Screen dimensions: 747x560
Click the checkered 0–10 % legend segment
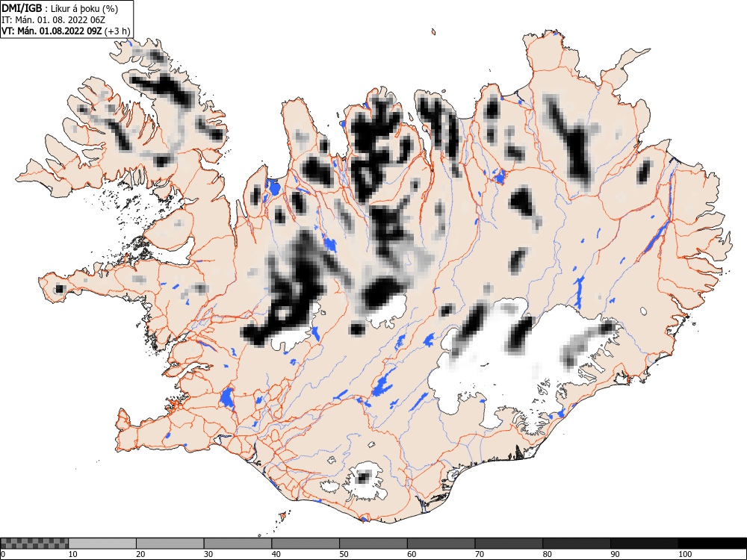tap(34, 544)
